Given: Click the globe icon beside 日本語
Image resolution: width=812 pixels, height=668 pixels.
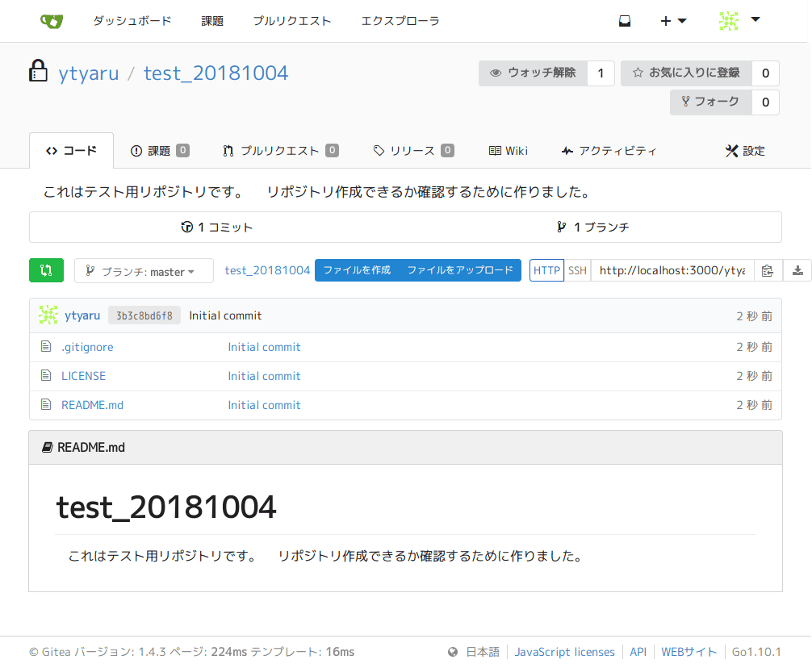Looking at the screenshot, I should point(451,651).
